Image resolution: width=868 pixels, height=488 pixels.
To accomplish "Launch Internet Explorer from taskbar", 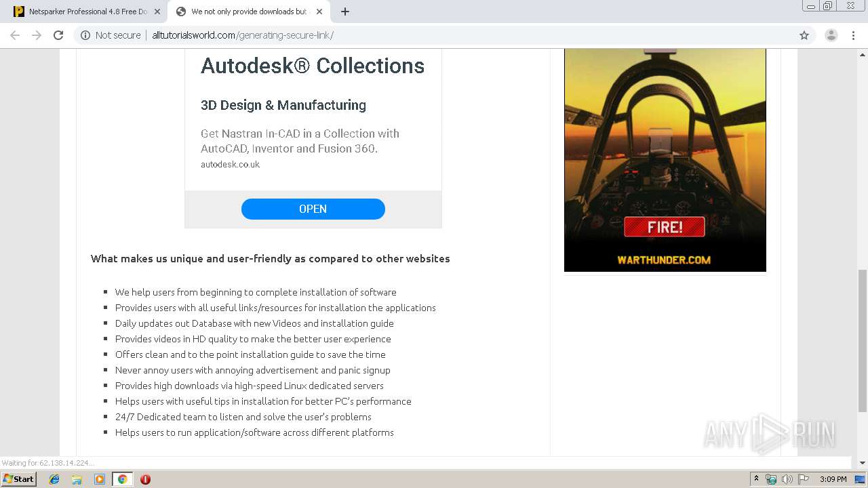I will pos(54,479).
